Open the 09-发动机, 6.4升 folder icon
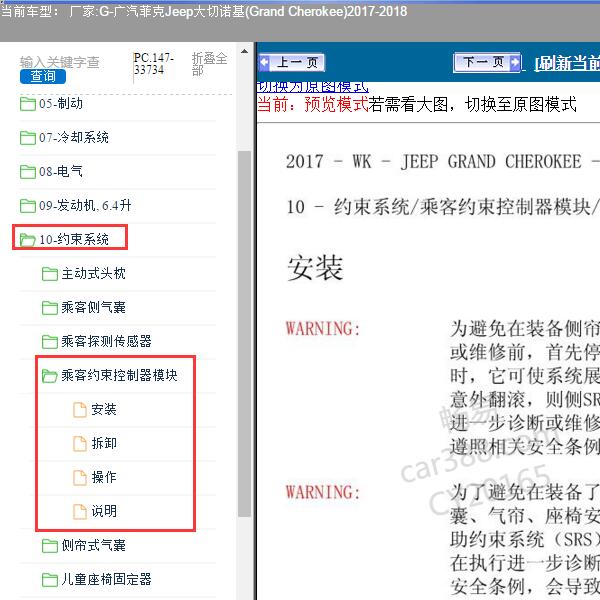 click(x=28, y=205)
